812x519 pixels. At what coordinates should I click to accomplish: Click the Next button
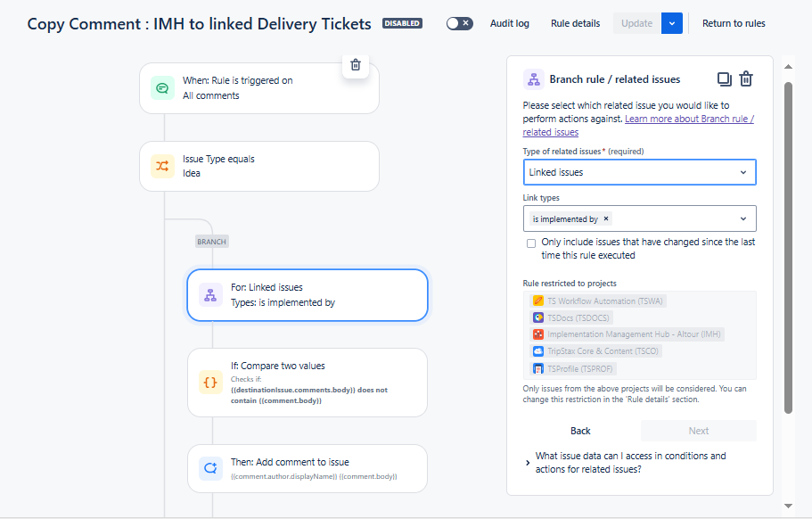(x=699, y=431)
